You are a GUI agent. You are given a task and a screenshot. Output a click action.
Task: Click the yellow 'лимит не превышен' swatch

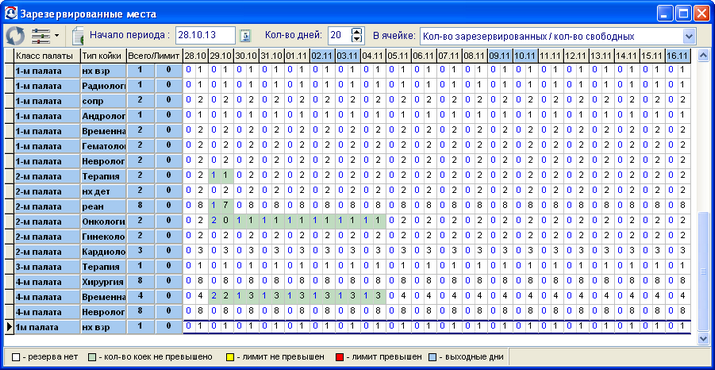[x=229, y=357]
